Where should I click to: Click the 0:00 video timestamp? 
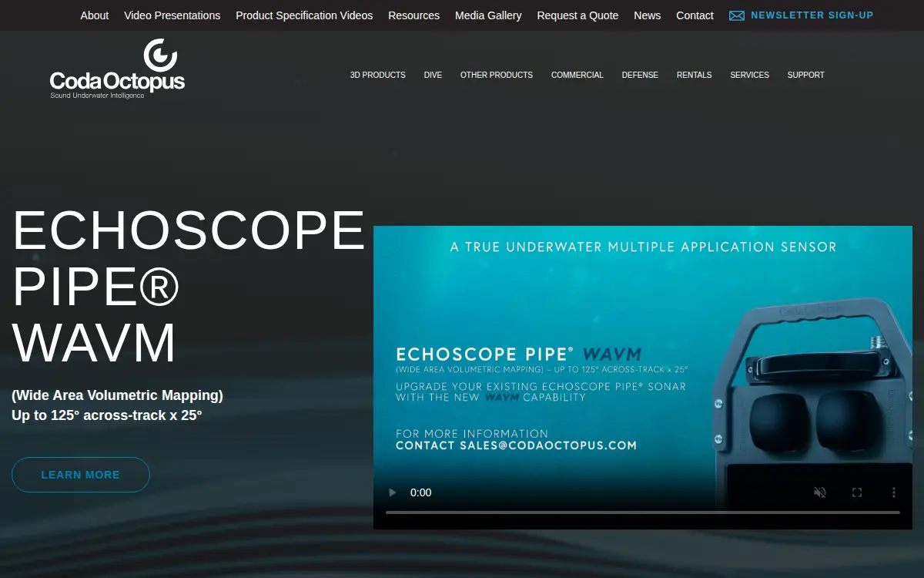tap(420, 492)
